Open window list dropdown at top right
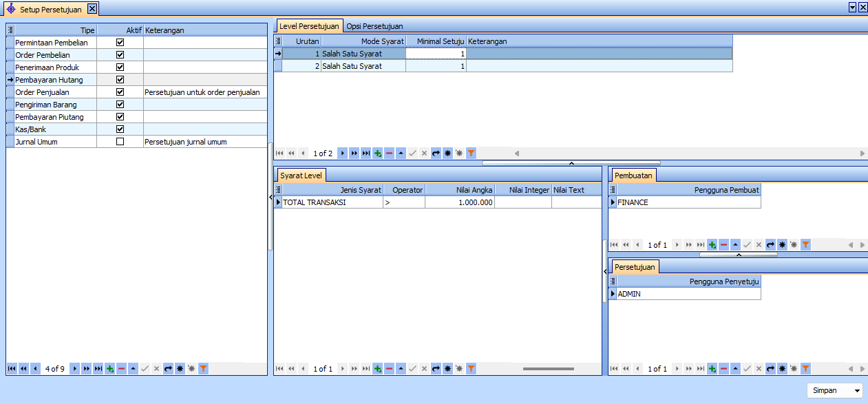 coord(852,7)
